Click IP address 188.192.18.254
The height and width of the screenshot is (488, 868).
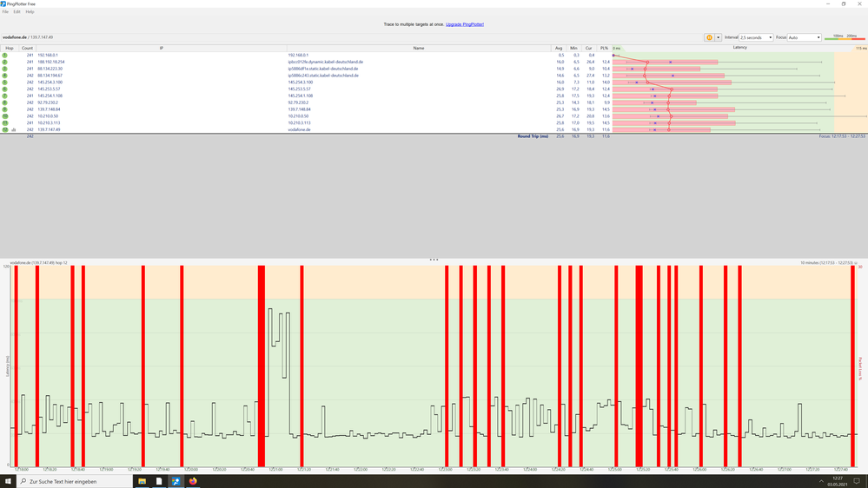51,62
